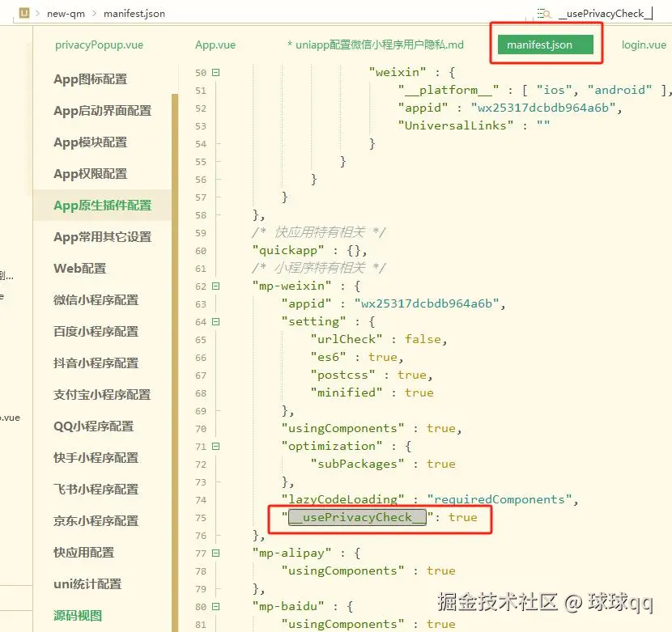Viewport: 672px width, 632px height.
Task: Open 快应用配置 section
Action: [x=84, y=553]
